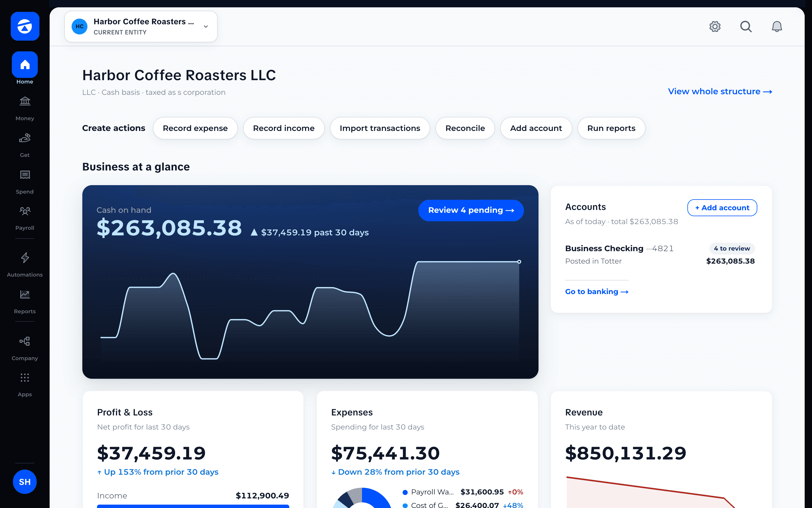Open Automations lightning icon
812x508 pixels.
(25, 258)
